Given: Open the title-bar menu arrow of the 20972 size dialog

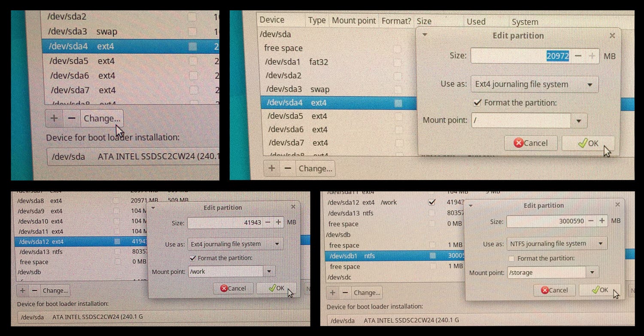Looking at the screenshot, I should (x=425, y=35).
